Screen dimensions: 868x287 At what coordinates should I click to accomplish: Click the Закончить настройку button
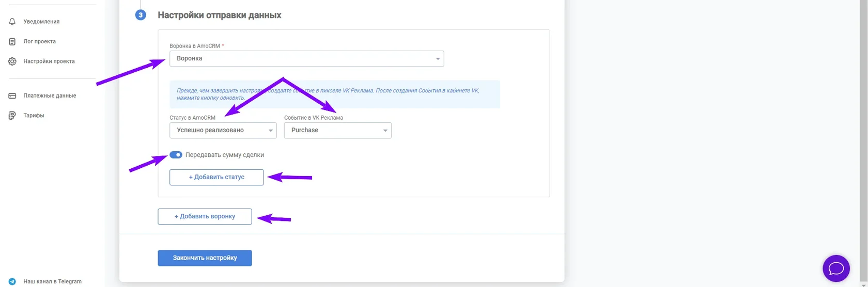click(205, 258)
